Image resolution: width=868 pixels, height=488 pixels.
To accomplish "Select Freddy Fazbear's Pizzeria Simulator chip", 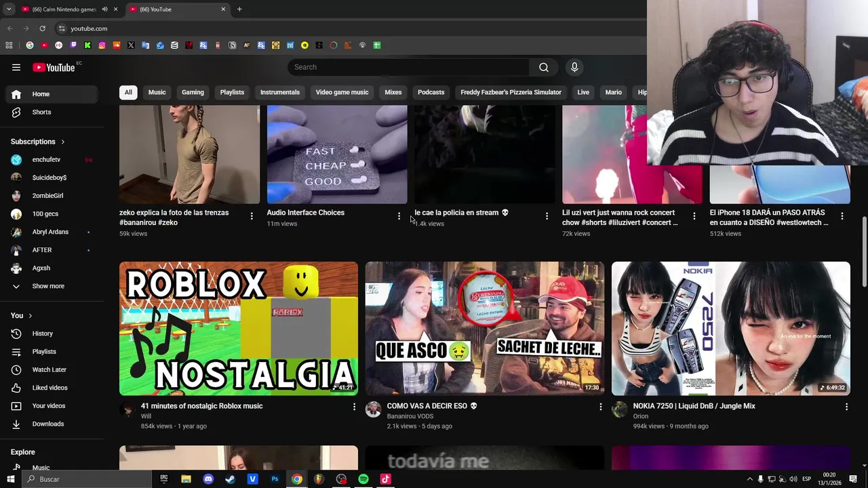I will (x=511, y=92).
